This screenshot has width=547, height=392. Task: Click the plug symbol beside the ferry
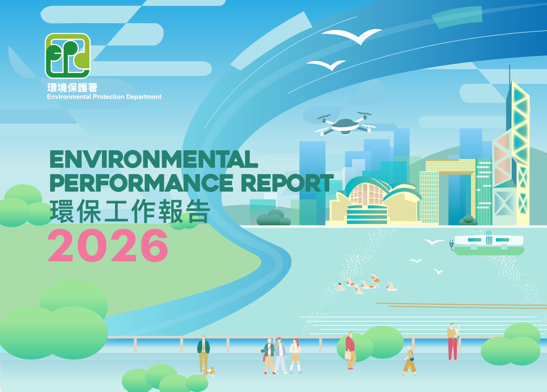point(452,245)
